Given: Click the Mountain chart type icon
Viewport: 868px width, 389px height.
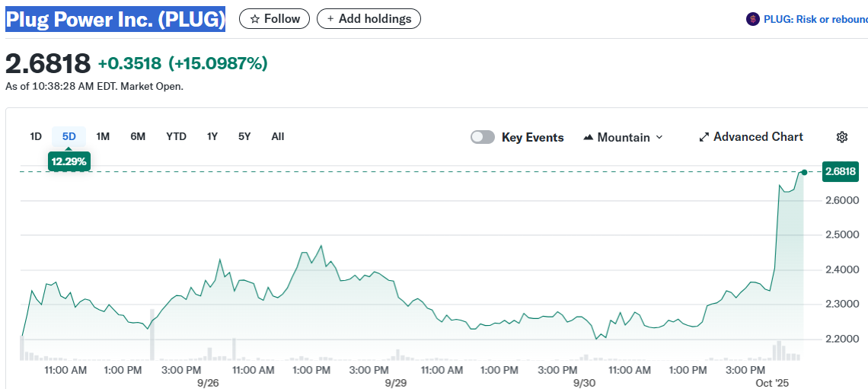Looking at the screenshot, I should pyautogui.click(x=588, y=137).
